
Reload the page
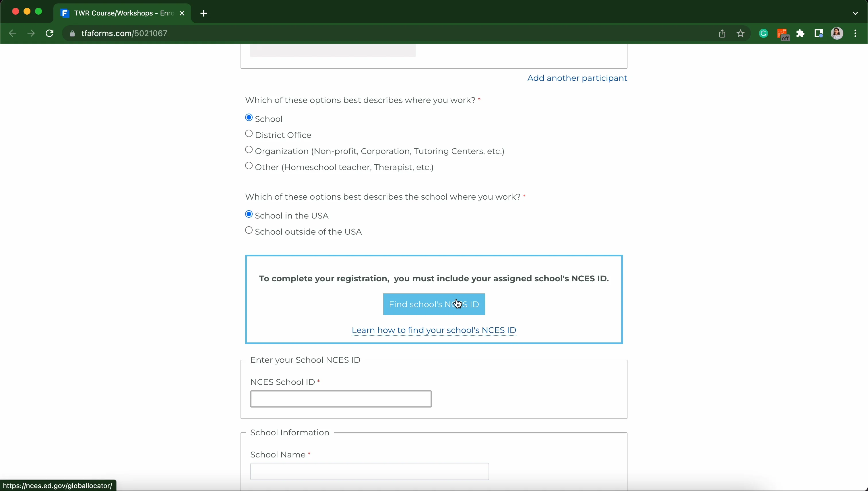(50, 33)
